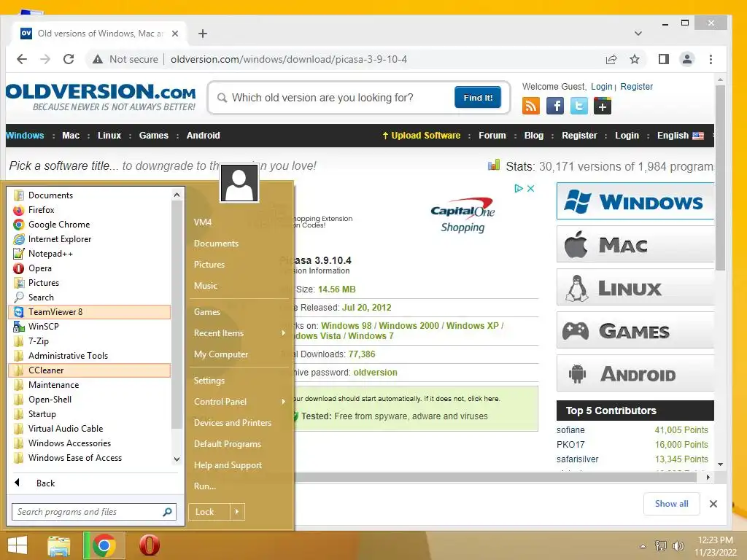Open the arrow next to Lock button
747x560 pixels.
coord(237,512)
